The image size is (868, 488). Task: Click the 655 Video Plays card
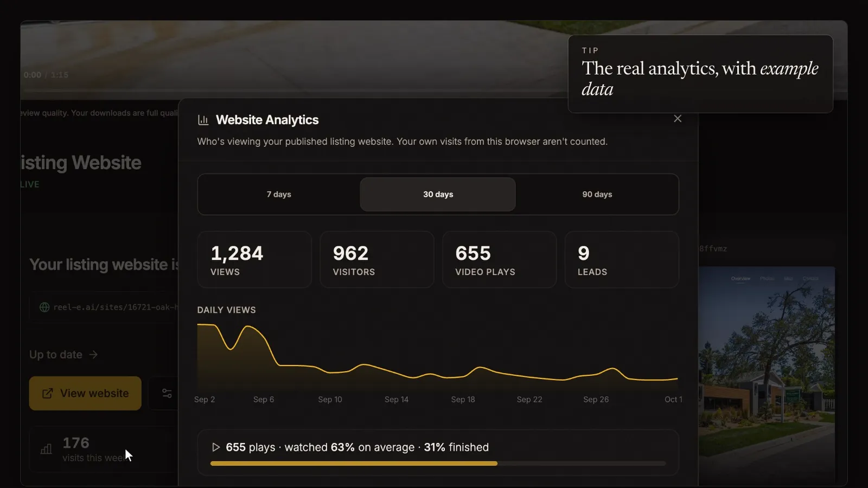[499, 260]
